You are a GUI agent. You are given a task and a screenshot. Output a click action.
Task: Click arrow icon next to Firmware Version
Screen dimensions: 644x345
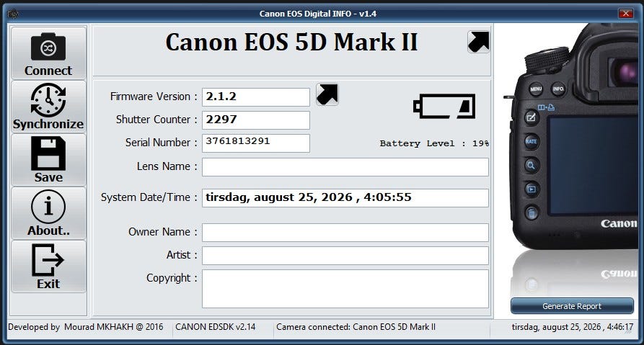327,94
